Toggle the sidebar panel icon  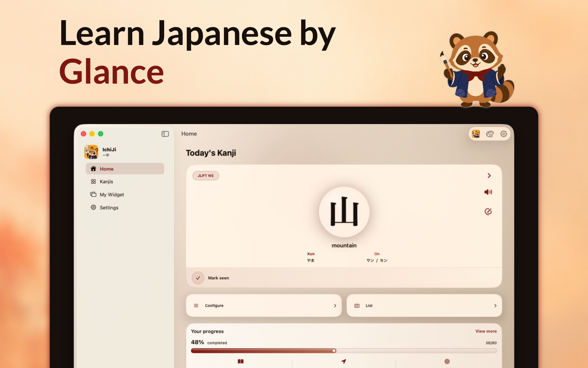pyautogui.click(x=165, y=134)
